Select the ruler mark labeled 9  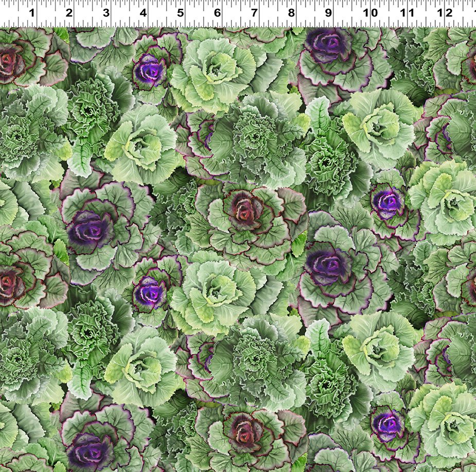click(328, 13)
